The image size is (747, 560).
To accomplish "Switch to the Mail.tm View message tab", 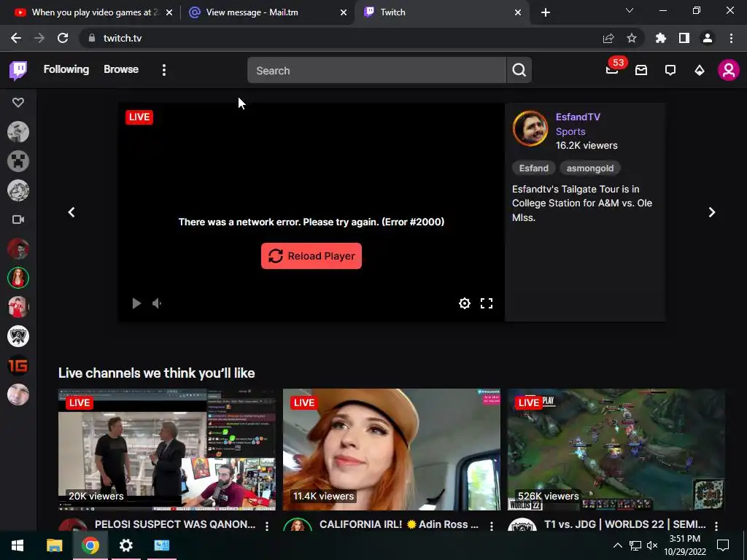I will pos(267,12).
